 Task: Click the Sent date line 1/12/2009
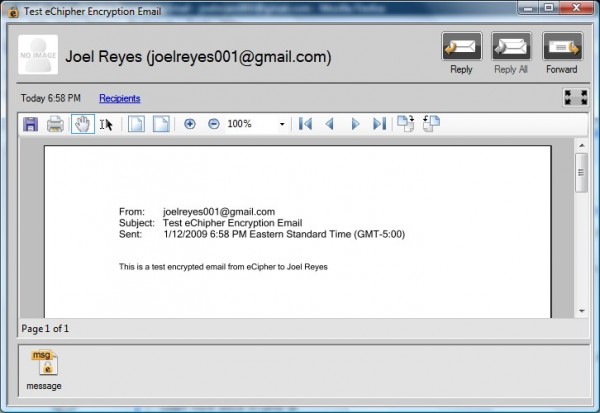[x=262, y=234]
